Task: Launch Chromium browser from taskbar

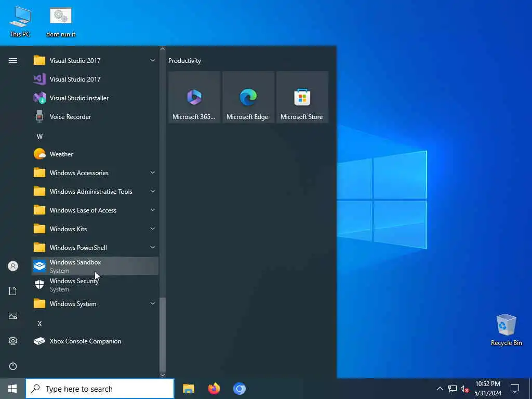Action: (239, 389)
